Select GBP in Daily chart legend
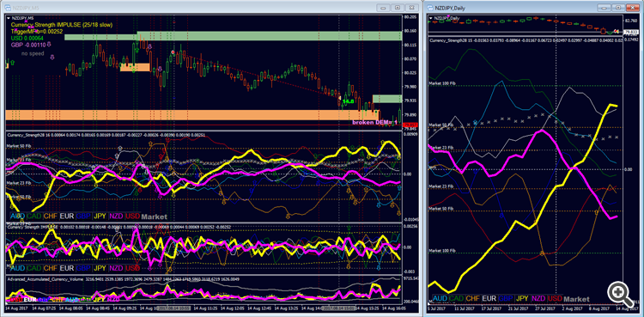This screenshot has height=317, width=644. 506,298
